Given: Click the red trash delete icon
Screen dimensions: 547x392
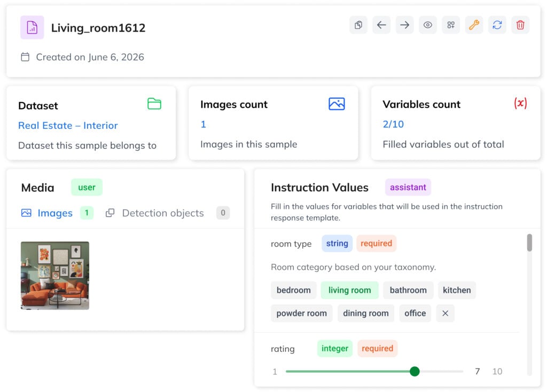Looking at the screenshot, I should [520, 25].
